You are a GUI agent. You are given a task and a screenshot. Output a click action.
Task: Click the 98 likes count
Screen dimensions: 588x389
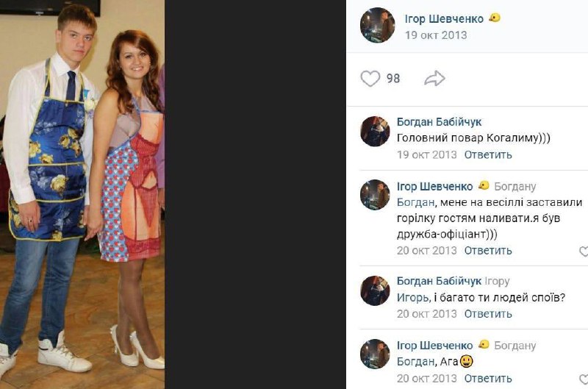coord(393,79)
